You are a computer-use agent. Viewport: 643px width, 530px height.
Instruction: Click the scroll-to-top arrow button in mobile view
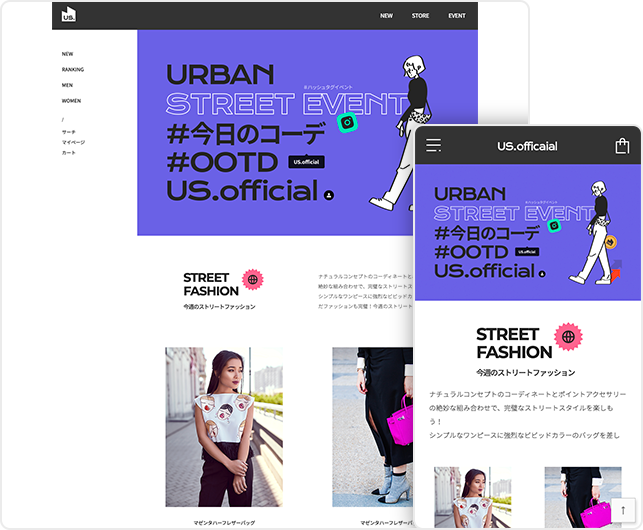623,510
